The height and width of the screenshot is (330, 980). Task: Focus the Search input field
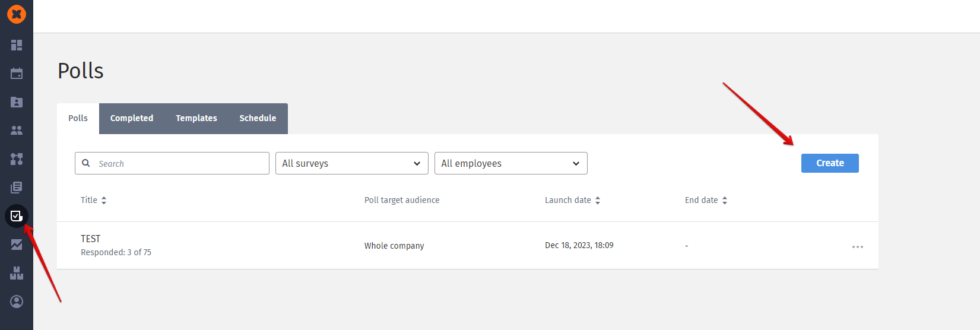(172, 163)
